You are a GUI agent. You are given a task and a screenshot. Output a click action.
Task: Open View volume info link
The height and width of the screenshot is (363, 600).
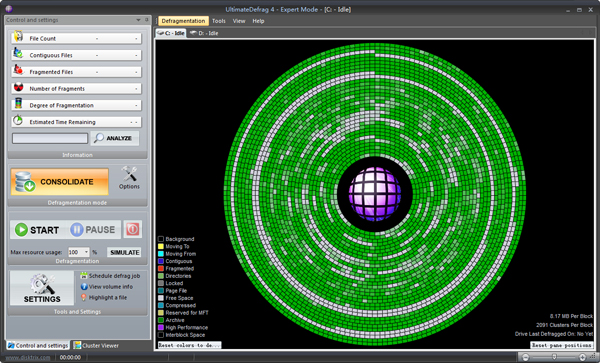click(x=111, y=286)
